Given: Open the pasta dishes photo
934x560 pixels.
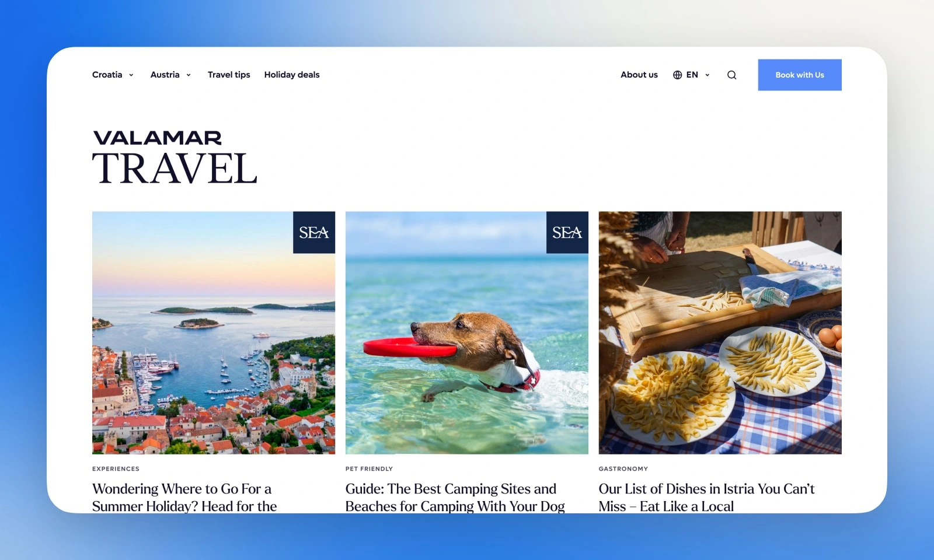Looking at the screenshot, I should (720, 332).
